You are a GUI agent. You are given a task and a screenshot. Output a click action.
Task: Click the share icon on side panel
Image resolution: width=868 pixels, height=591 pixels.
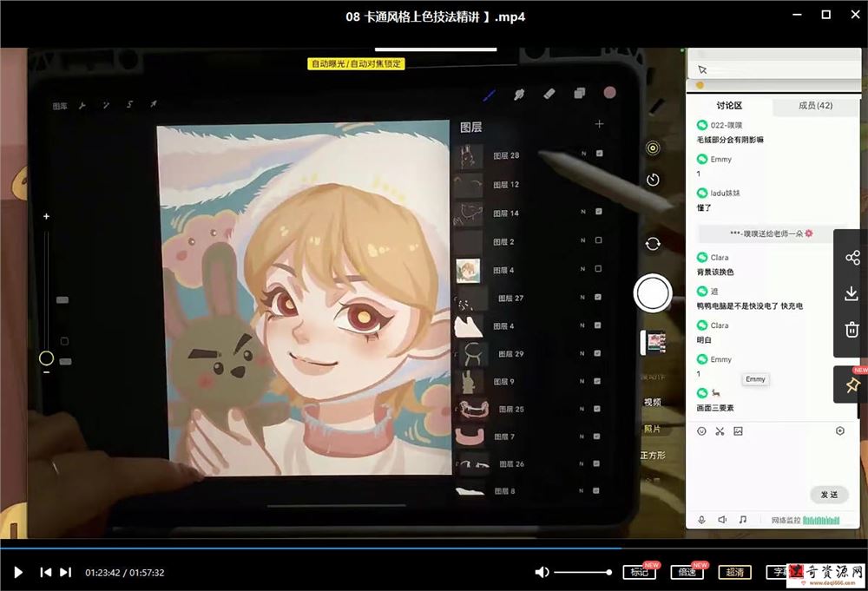(852, 258)
